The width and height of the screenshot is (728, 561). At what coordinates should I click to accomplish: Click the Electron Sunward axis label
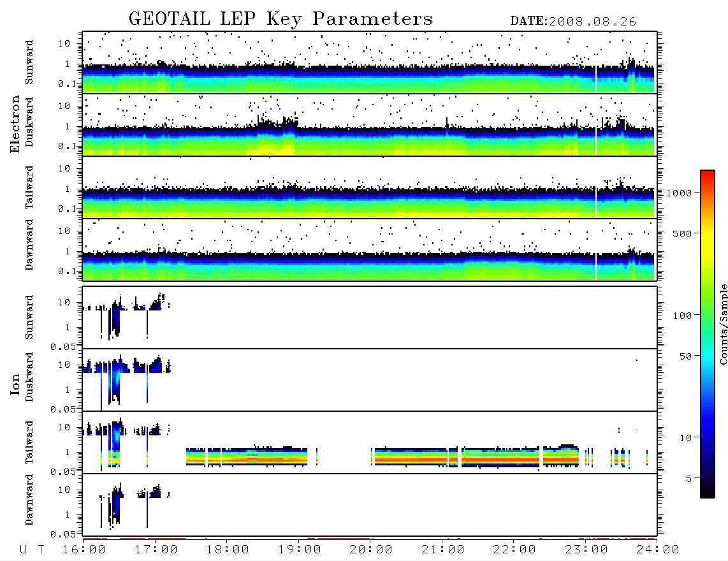point(29,62)
